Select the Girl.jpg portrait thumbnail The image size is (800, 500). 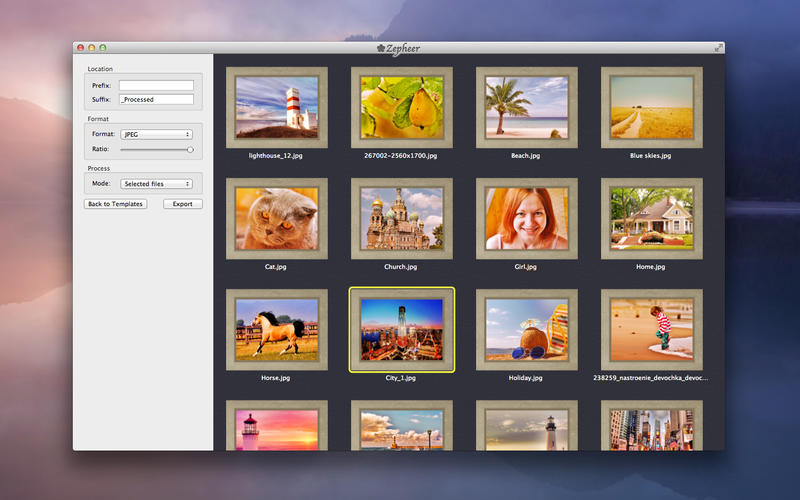(x=527, y=218)
